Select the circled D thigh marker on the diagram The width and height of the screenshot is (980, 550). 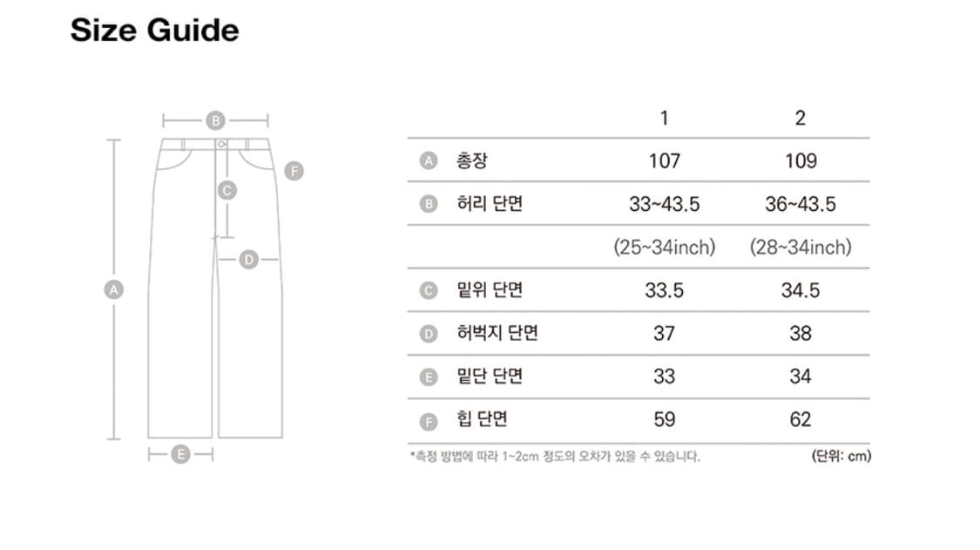(249, 259)
